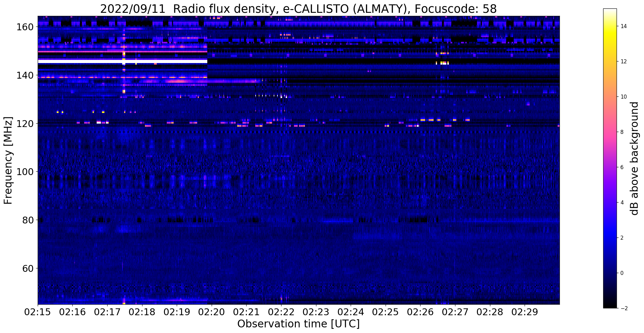Click the 02:25 time tick label

coord(386,312)
